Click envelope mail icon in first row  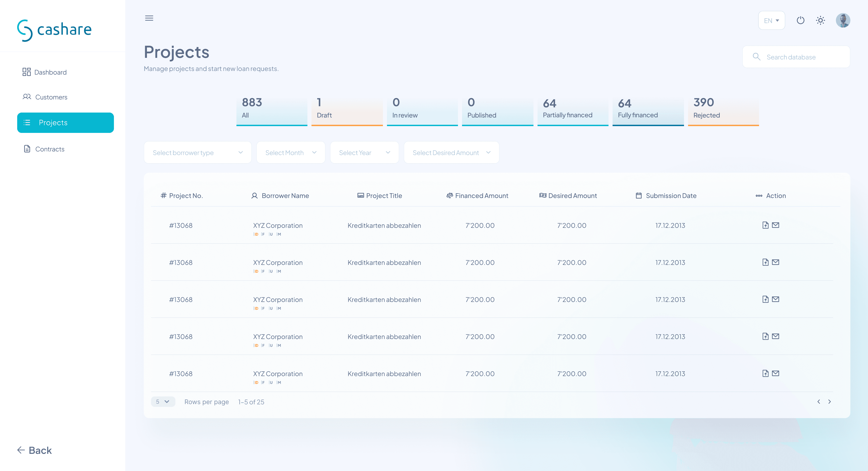(x=776, y=225)
